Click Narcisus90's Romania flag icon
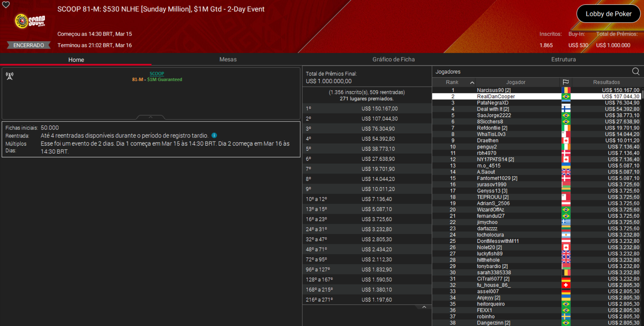644x326 pixels. [566, 90]
